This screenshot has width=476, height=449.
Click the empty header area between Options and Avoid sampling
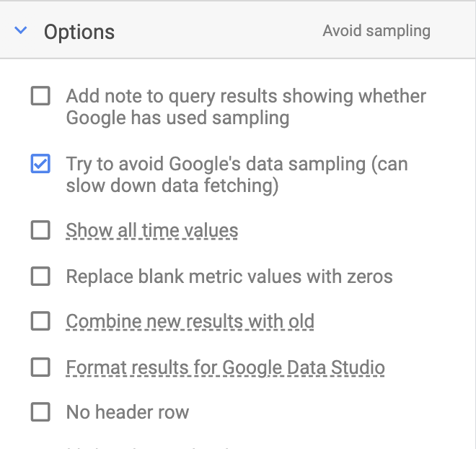219,31
